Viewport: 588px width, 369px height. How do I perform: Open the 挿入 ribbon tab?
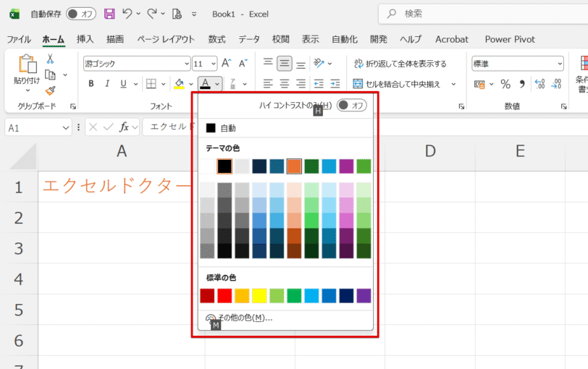pos(85,39)
